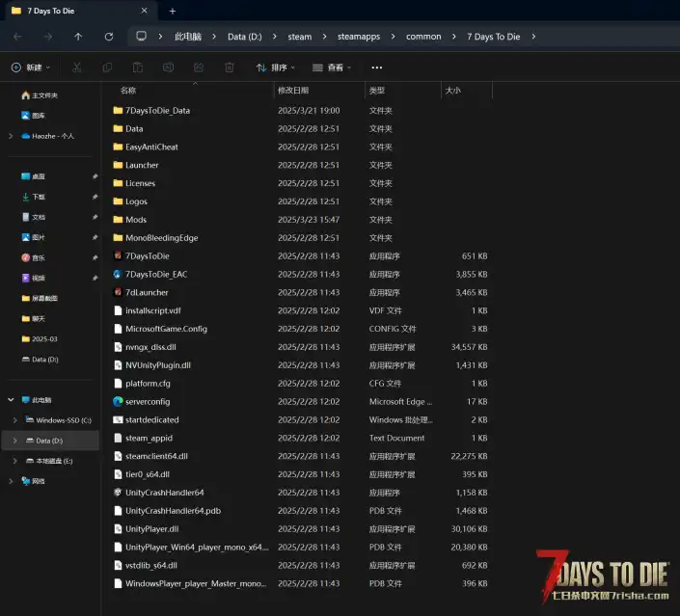Click the Delete trash icon
Viewport: 680px width, 616px height.
(229, 67)
